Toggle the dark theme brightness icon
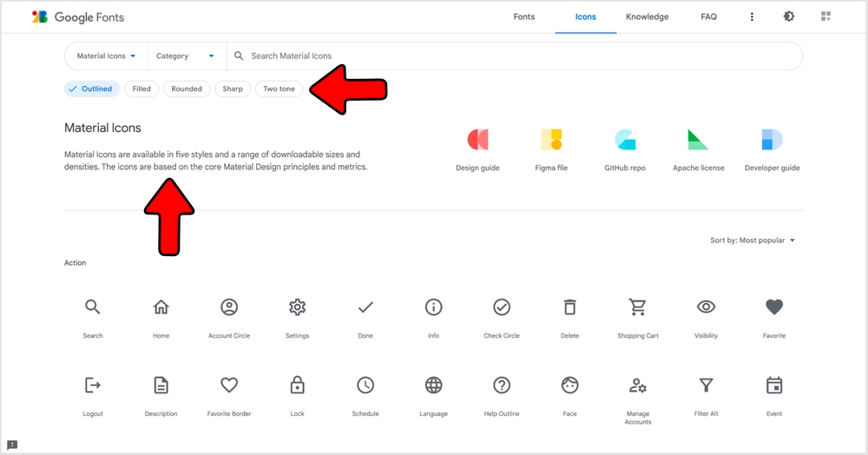 pyautogui.click(x=789, y=16)
